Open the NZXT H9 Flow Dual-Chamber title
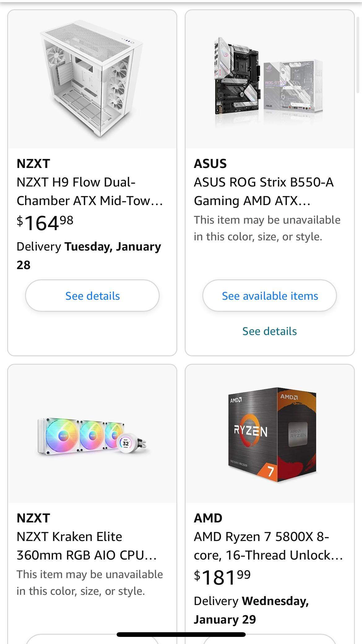Screen dimensions: 362x644 click(90, 191)
